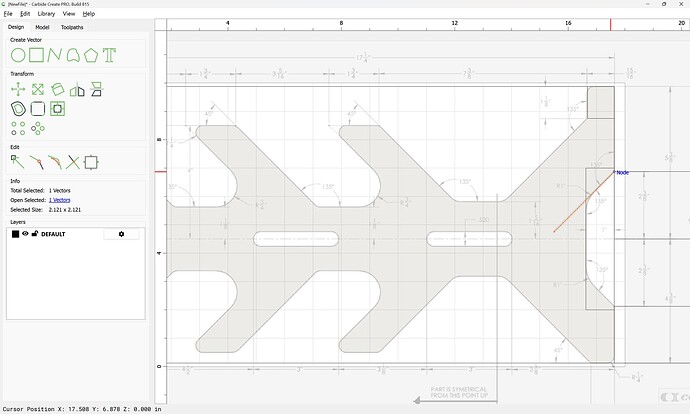Open the Help menu
Screen dimensions: 690x414
coord(89,14)
